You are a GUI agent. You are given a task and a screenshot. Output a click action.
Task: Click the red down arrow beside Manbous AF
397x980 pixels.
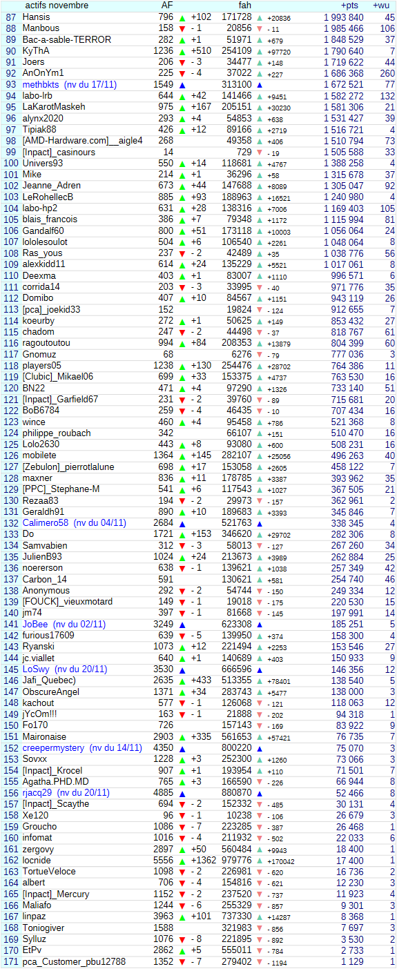click(182, 28)
